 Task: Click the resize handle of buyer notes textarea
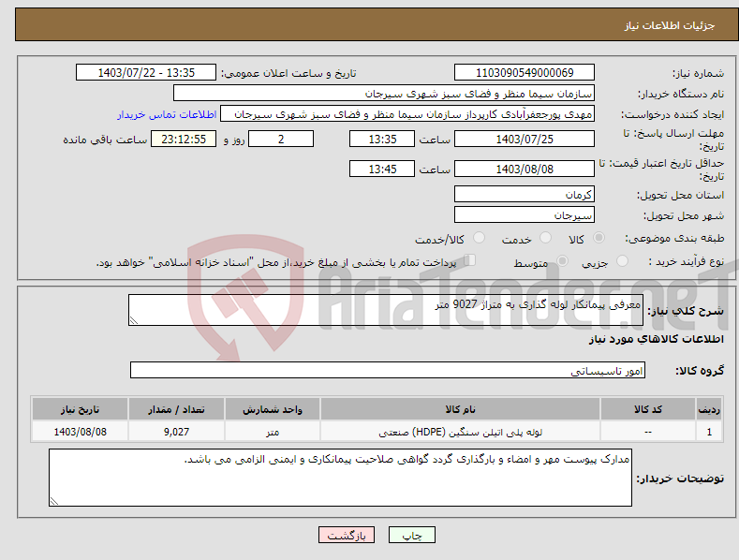pos(54,501)
